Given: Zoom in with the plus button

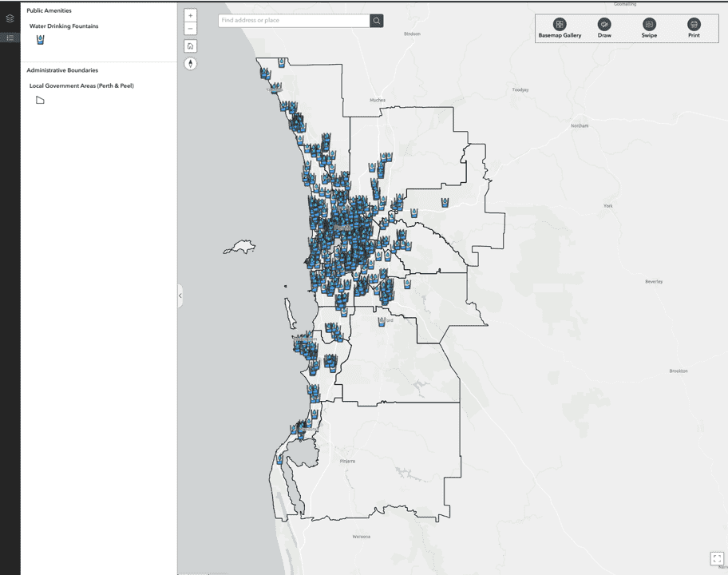Looking at the screenshot, I should (x=190, y=15).
